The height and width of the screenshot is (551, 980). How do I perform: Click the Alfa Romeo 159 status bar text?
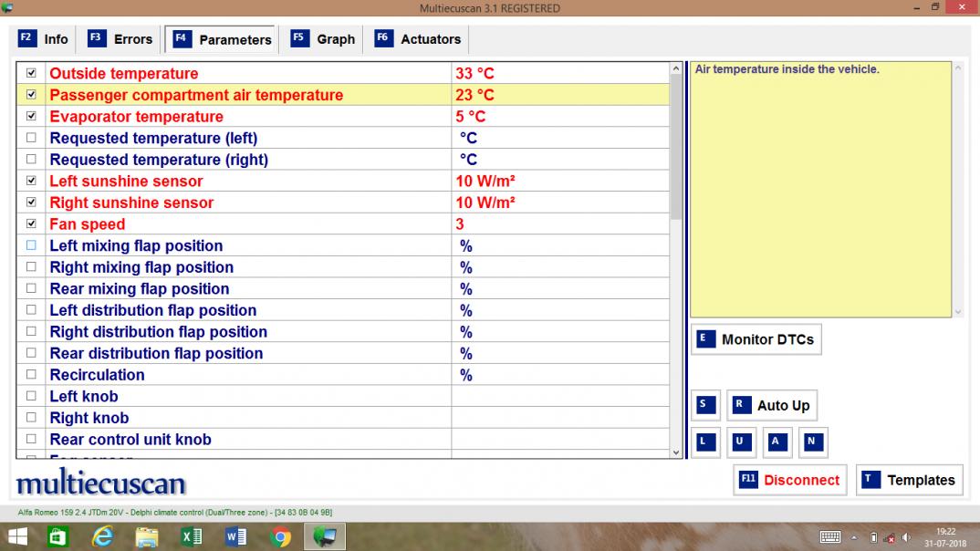tap(175, 513)
